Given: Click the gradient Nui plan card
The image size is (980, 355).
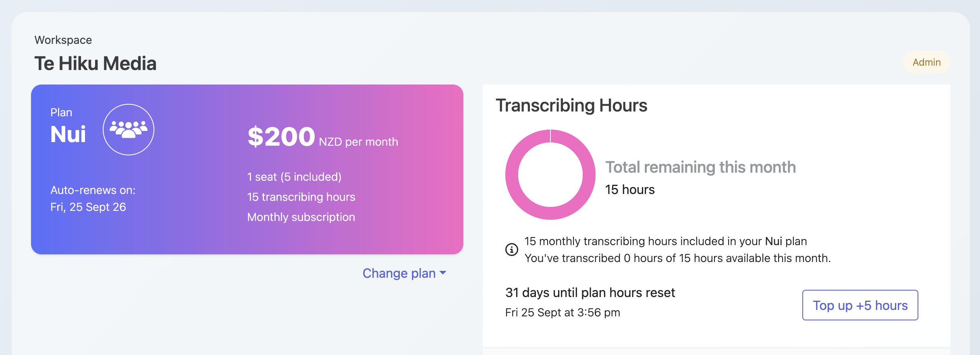Looking at the screenshot, I should click(247, 169).
